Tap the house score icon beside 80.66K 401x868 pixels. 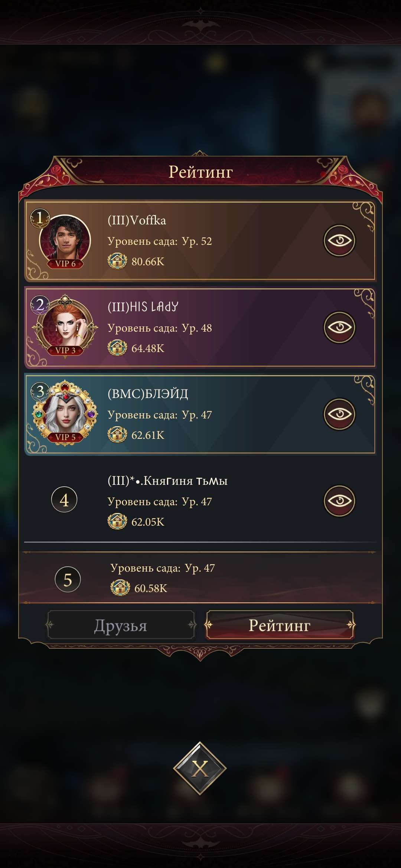point(117,261)
